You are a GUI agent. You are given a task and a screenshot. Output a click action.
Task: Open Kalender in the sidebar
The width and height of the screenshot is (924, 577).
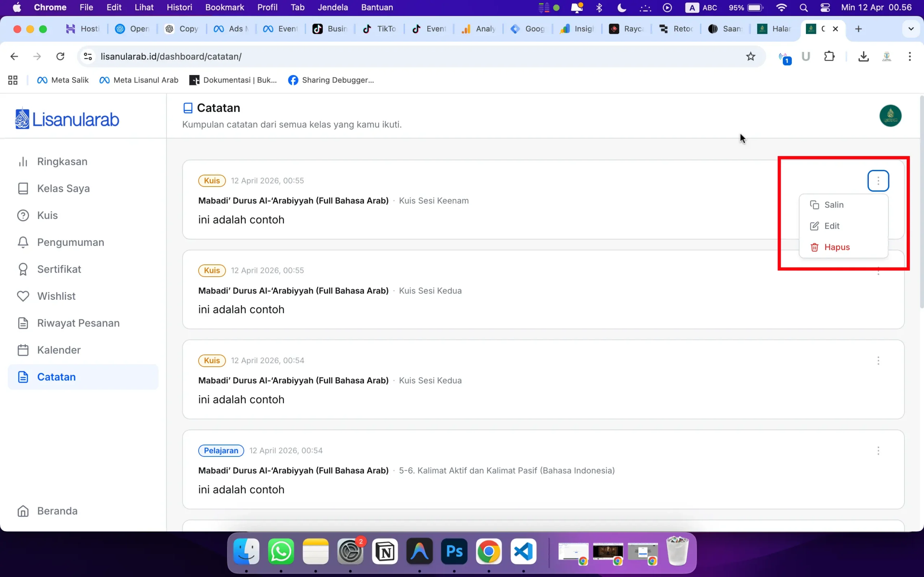(58, 350)
